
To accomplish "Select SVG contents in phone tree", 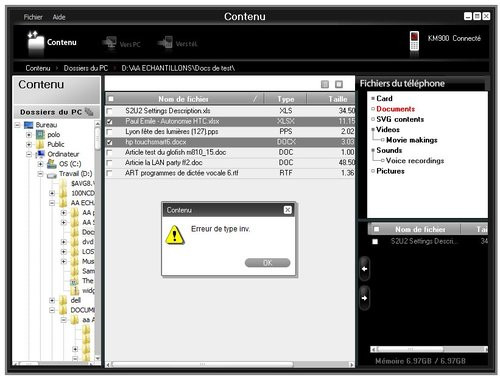I will pos(400,119).
